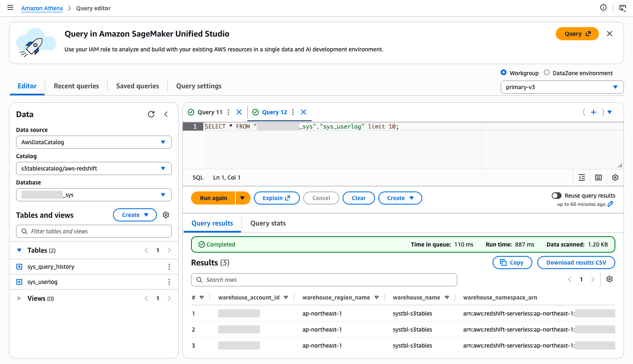Dismiss the SageMaker Unified Studio banner
The image size is (633, 364).
click(x=610, y=34)
